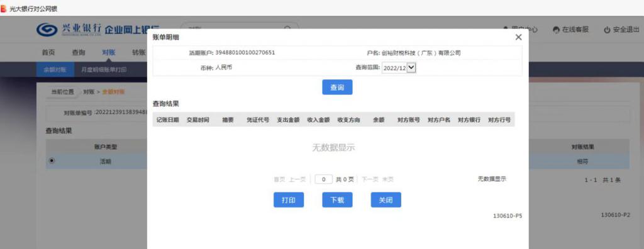Click the 查询 button

click(337, 87)
